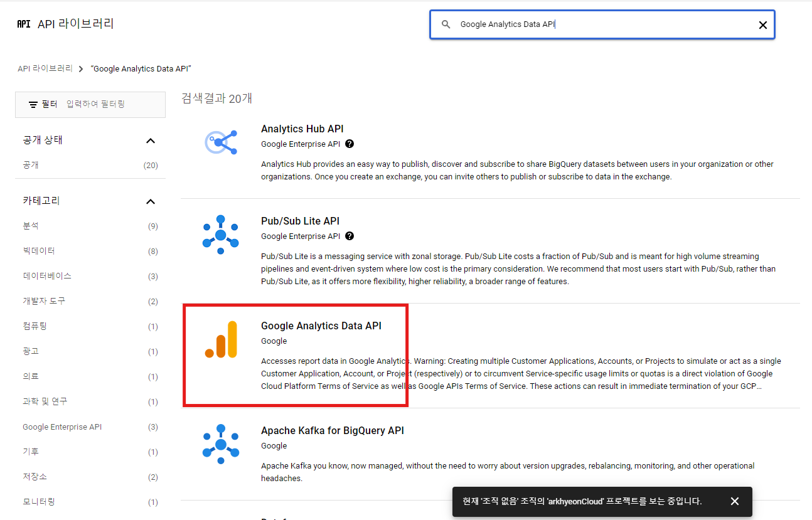Viewport: 812px width, 520px height.
Task: Clear the search box with X
Action: pos(763,25)
